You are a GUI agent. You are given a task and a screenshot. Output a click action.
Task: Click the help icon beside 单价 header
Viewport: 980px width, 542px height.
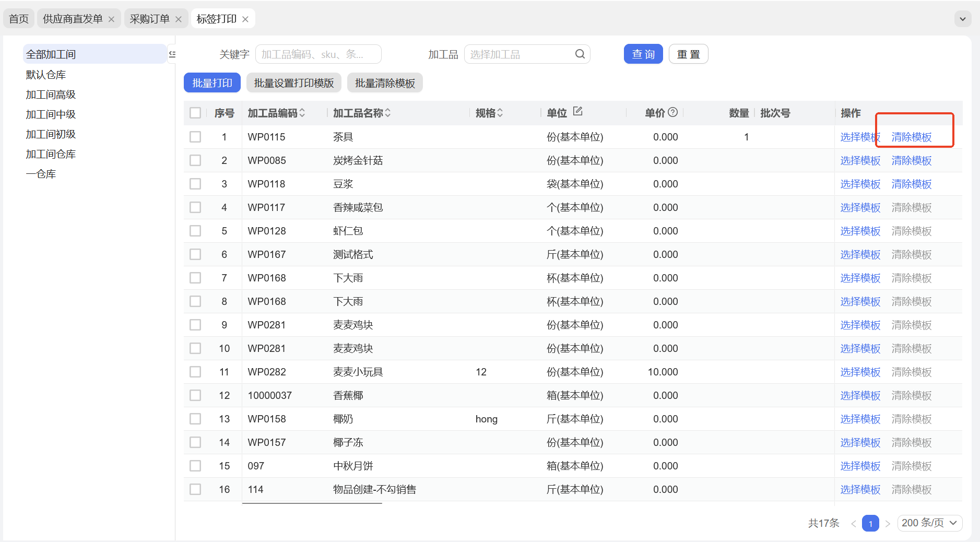(673, 112)
